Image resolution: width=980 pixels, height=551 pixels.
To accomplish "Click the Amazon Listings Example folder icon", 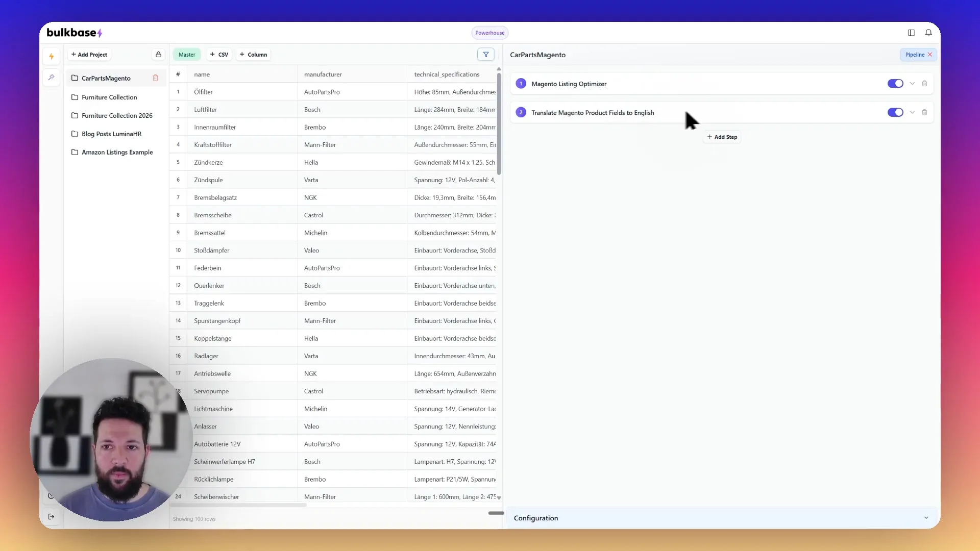I will (x=75, y=152).
